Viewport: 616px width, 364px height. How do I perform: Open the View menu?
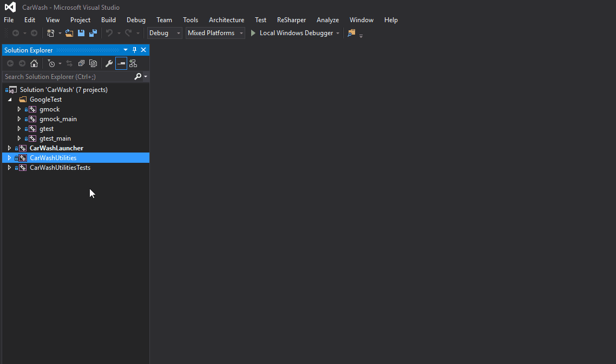pos(53,19)
